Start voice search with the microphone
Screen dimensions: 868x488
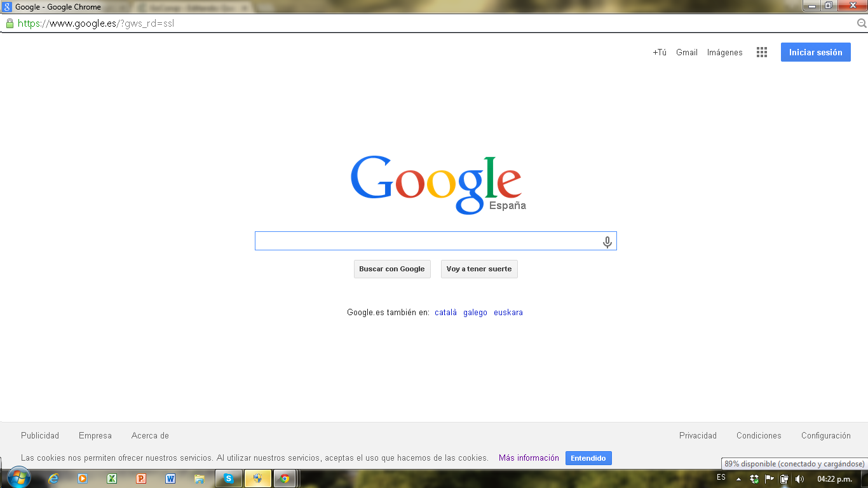tap(607, 241)
